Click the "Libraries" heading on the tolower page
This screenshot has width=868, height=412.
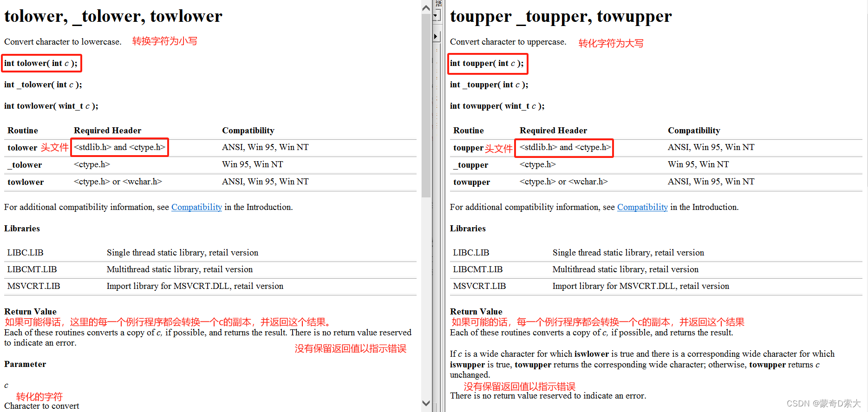click(x=22, y=229)
